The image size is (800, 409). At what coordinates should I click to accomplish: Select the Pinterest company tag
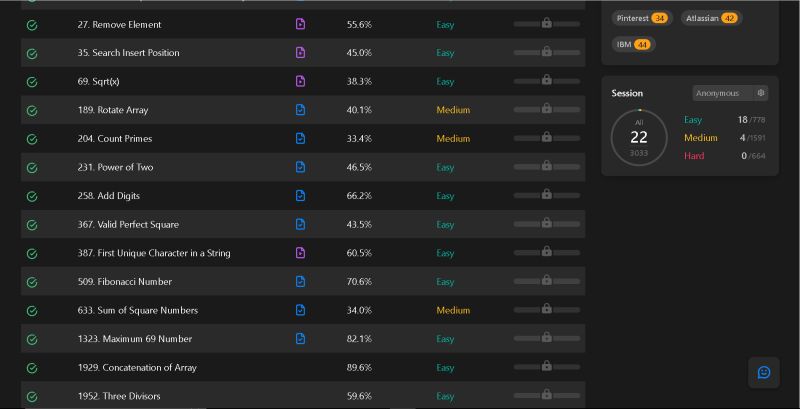click(x=642, y=18)
